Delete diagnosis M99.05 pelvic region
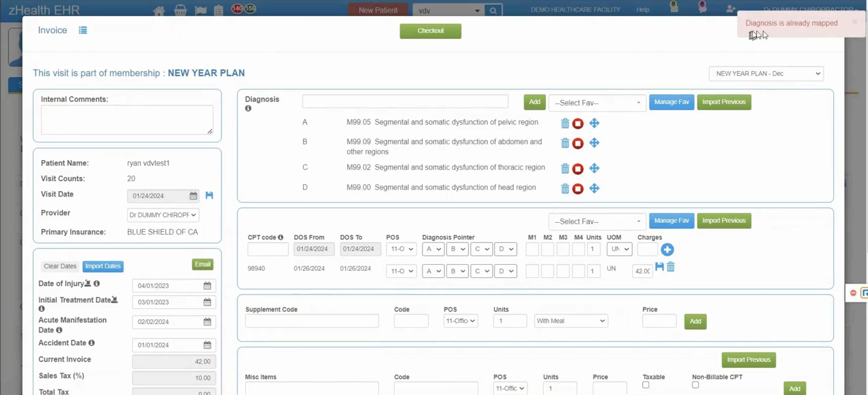The image size is (868, 395). tap(565, 123)
